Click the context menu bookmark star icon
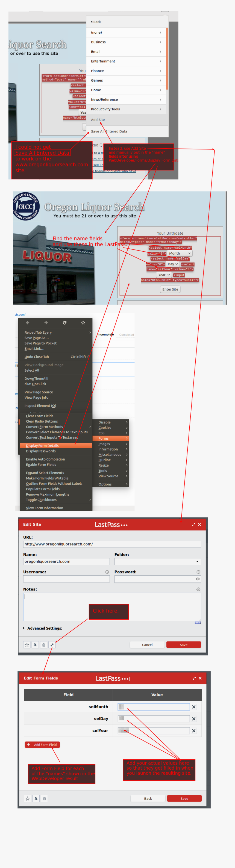235x868 pixels. [83, 323]
